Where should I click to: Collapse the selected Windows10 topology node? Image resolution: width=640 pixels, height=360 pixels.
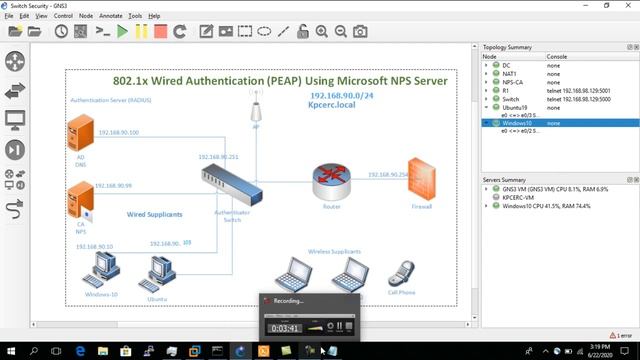486,123
